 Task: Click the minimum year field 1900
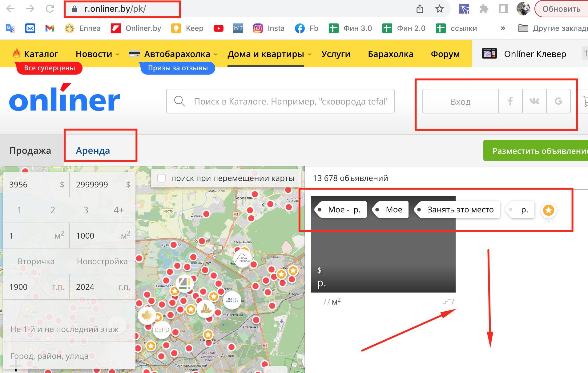tap(36, 287)
